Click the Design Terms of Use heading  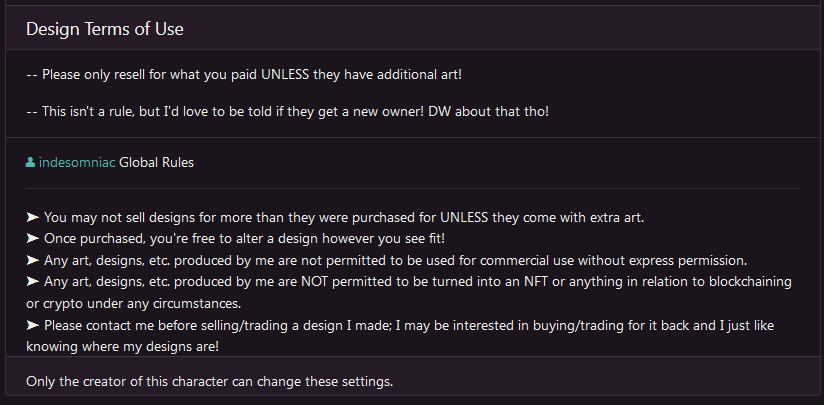105,29
